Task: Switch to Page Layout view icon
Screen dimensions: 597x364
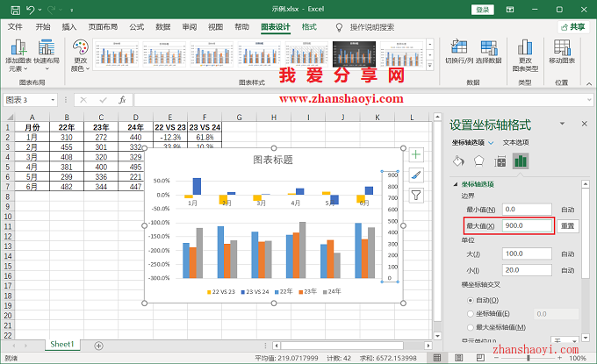Action: (x=459, y=358)
